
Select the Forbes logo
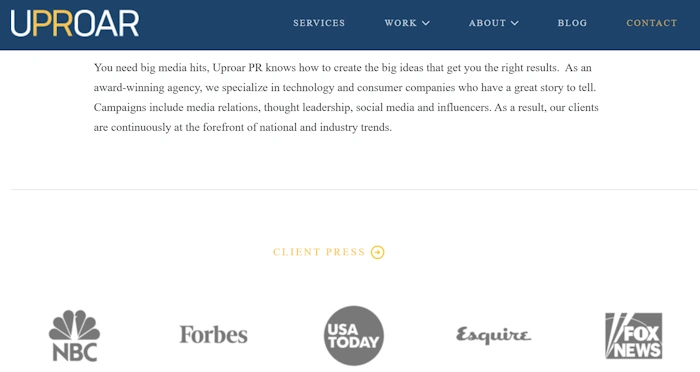pyautogui.click(x=213, y=334)
